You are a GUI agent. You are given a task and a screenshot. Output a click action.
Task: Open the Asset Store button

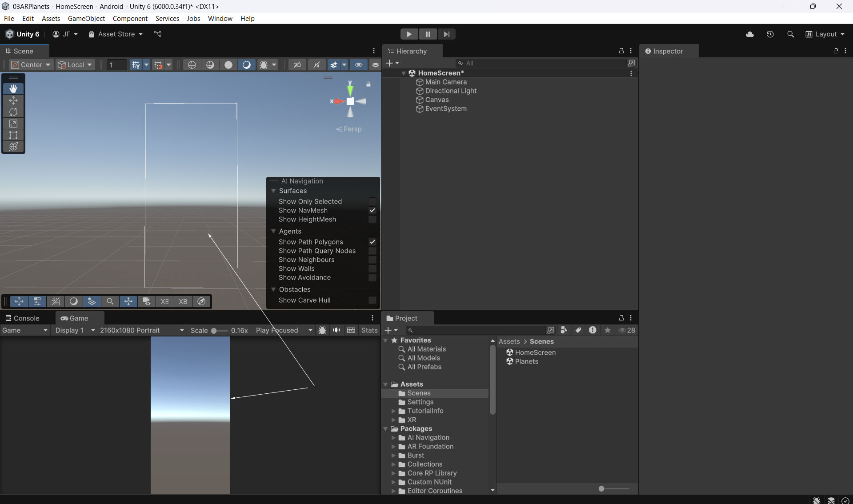coord(116,34)
